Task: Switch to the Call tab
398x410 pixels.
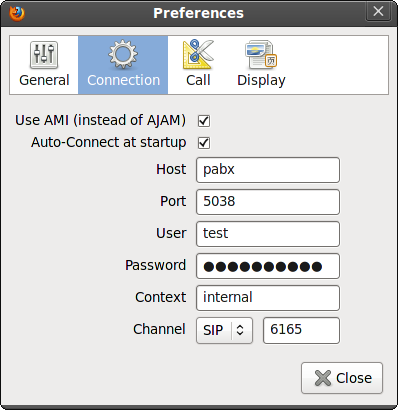Action: 198,65
